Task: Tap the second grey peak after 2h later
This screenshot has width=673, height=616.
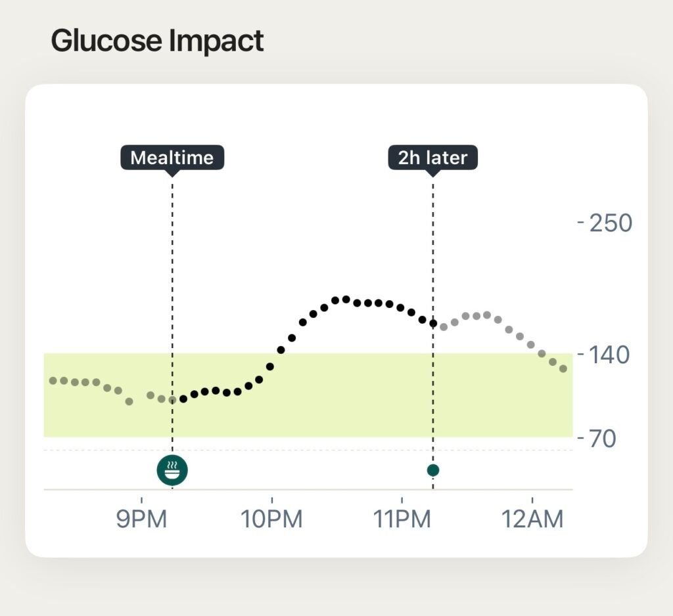Action: click(486, 315)
